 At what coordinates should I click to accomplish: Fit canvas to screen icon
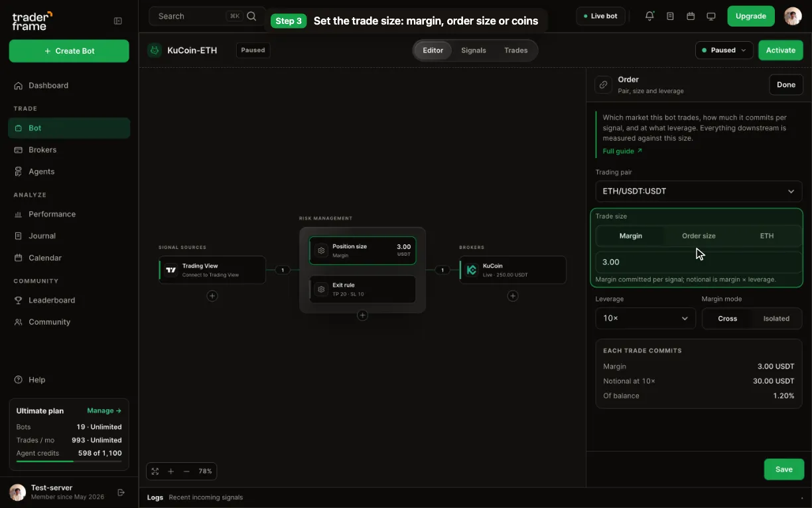point(155,471)
